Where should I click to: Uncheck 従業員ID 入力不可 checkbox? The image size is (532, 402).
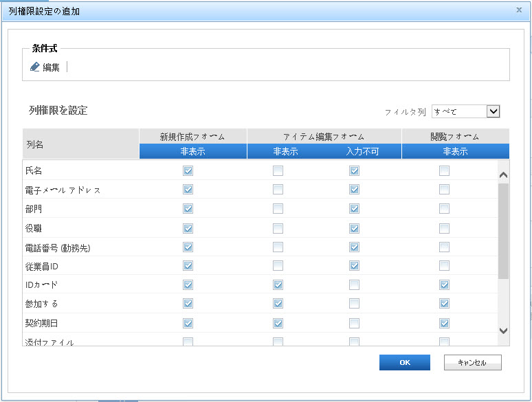click(x=354, y=266)
